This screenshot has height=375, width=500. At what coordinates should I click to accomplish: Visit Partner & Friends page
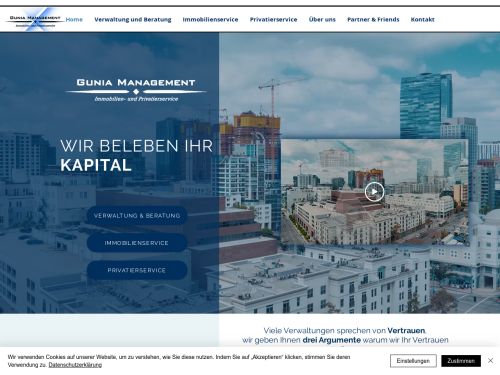373,20
